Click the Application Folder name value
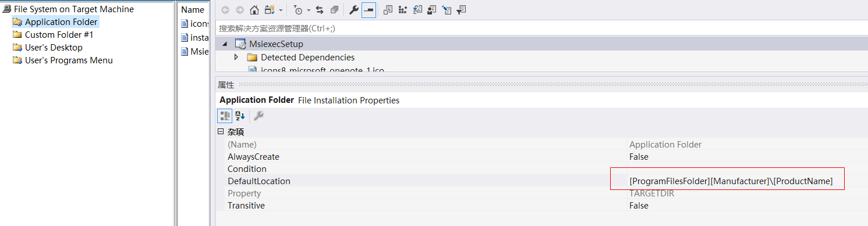This screenshot has width=868, height=226. pos(665,145)
